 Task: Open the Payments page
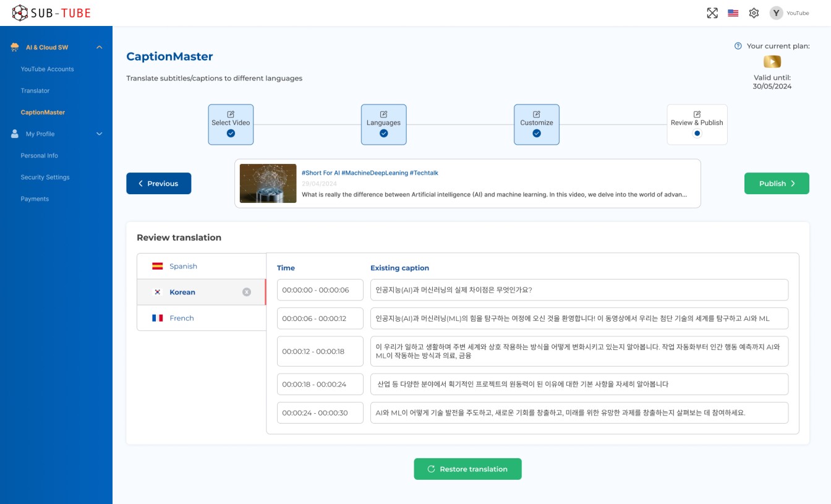pyautogui.click(x=35, y=199)
